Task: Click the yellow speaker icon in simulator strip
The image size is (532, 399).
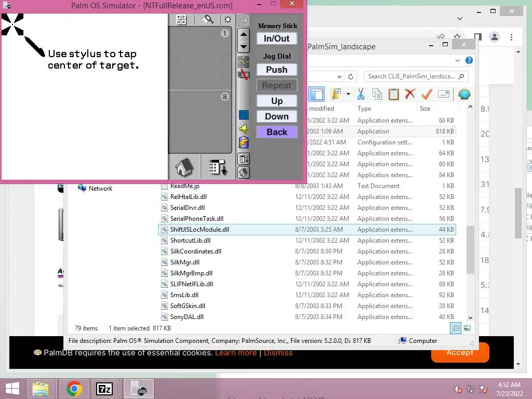Action: pyautogui.click(x=243, y=129)
